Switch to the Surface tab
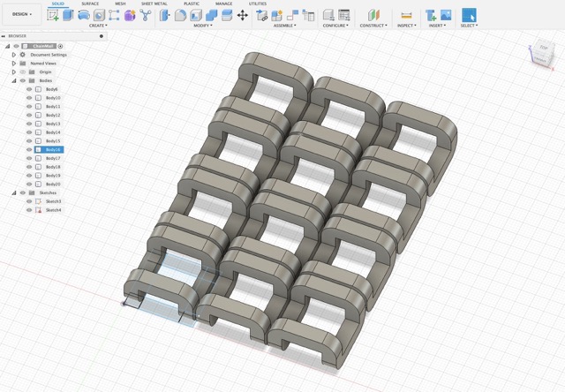565x392 pixels. [x=90, y=4]
